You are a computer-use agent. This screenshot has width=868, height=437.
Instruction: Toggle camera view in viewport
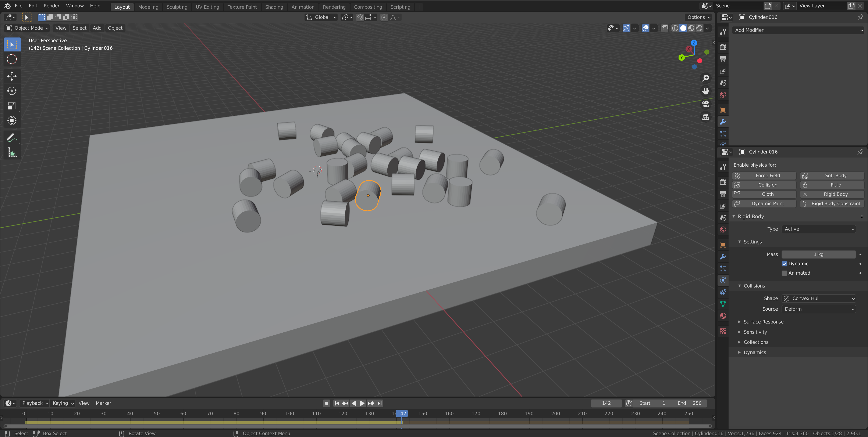coord(706,104)
